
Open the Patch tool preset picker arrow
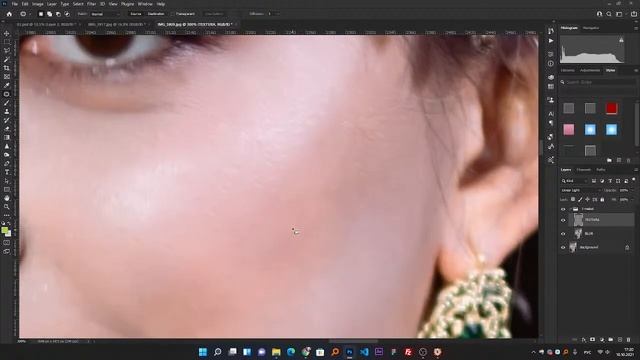pyautogui.click(x=29, y=14)
